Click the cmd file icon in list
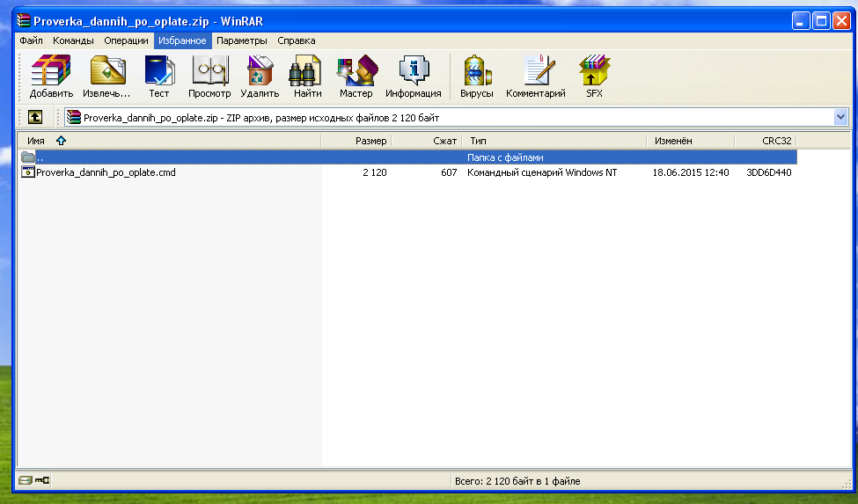Image resolution: width=858 pixels, height=504 pixels. pos(28,172)
